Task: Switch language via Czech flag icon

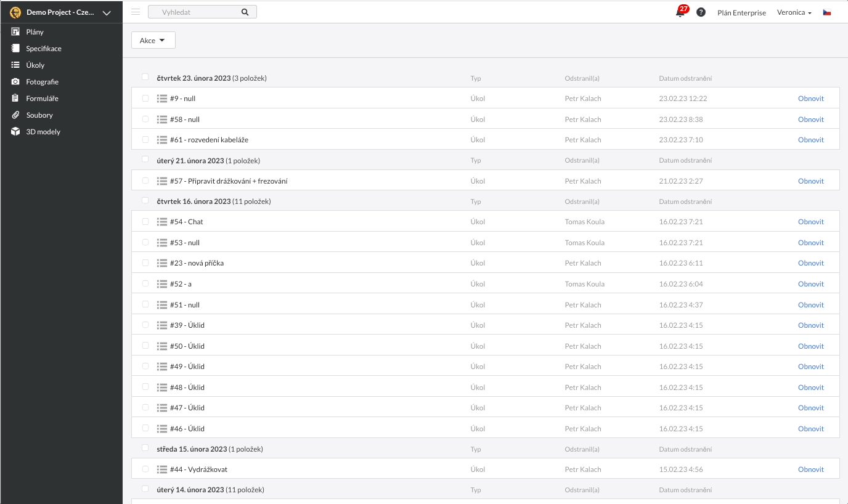Action: (x=827, y=12)
